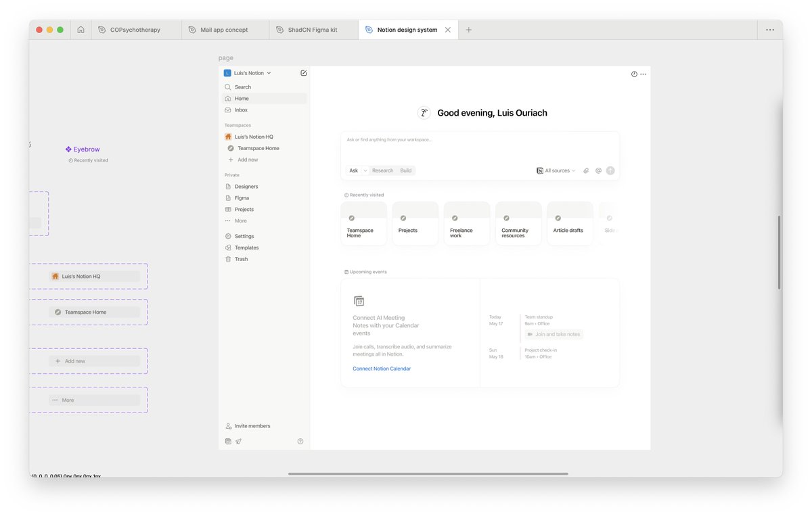This screenshot has height=516, width=812.
Task: Click the round send arrow button in ask box
Action: click(x=610, y=171)
